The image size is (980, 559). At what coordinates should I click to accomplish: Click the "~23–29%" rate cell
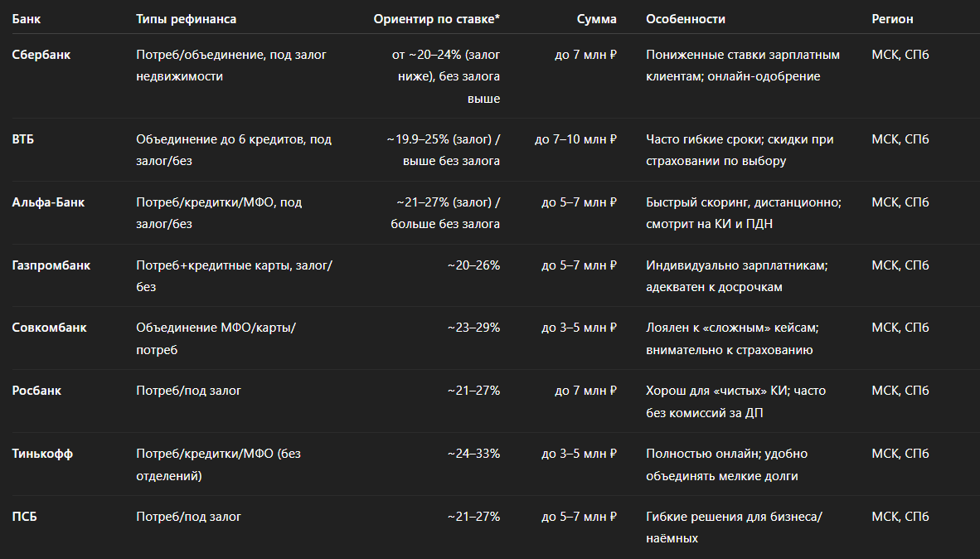473,328
